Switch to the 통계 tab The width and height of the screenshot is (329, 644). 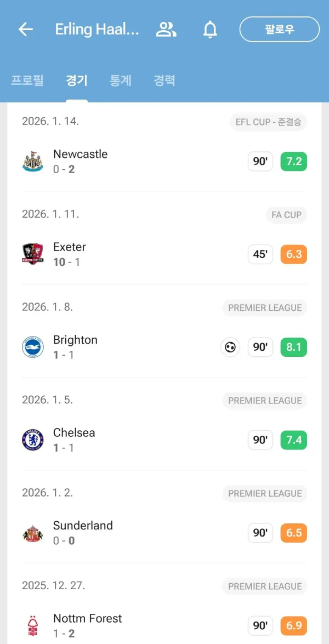[x=120, y=81]
